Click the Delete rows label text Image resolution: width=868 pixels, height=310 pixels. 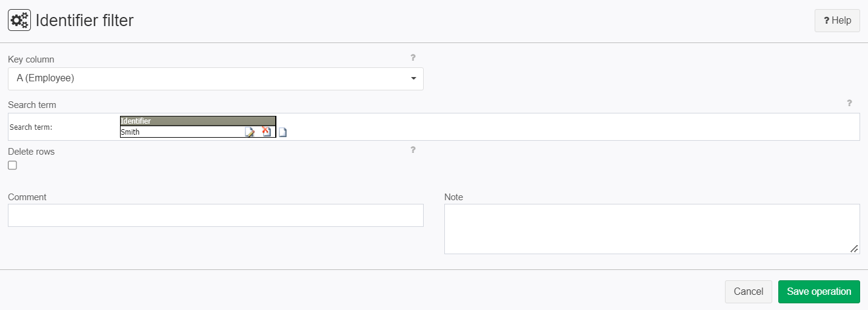[x=32, y=152]
